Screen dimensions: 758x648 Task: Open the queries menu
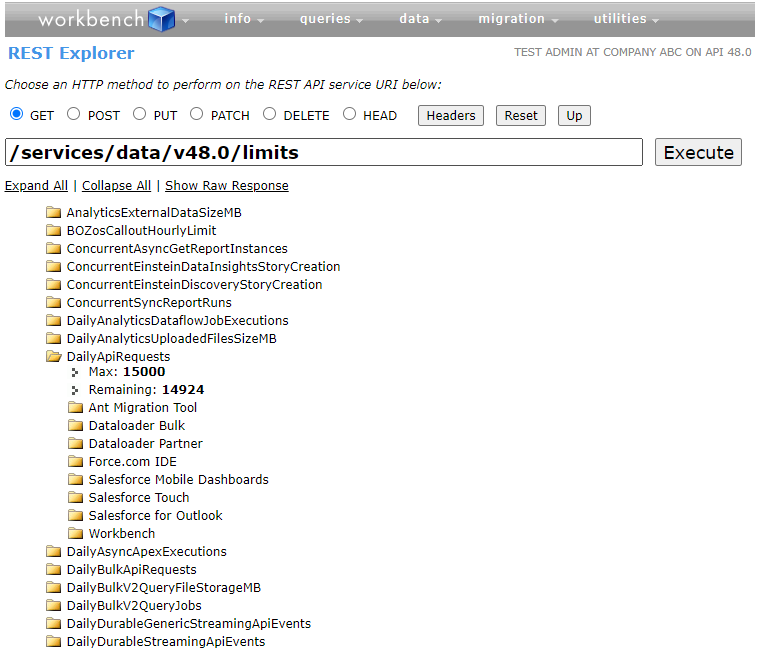(331, 19)
